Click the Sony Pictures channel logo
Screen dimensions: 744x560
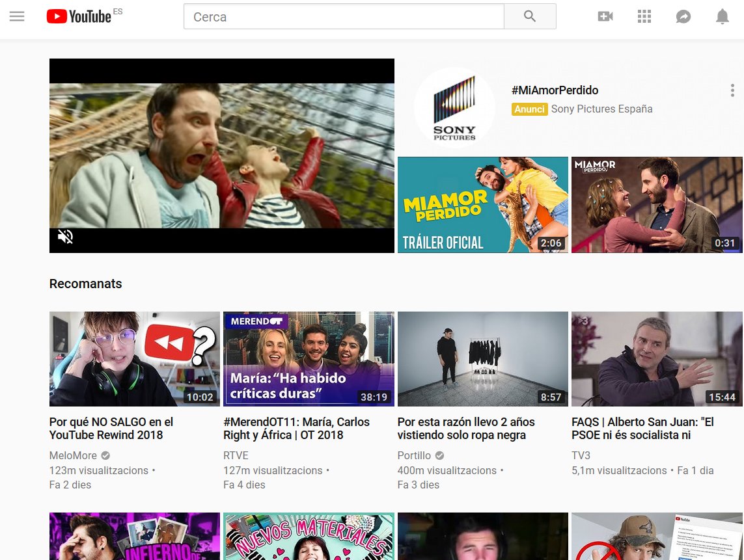click(x=454, y=107)
